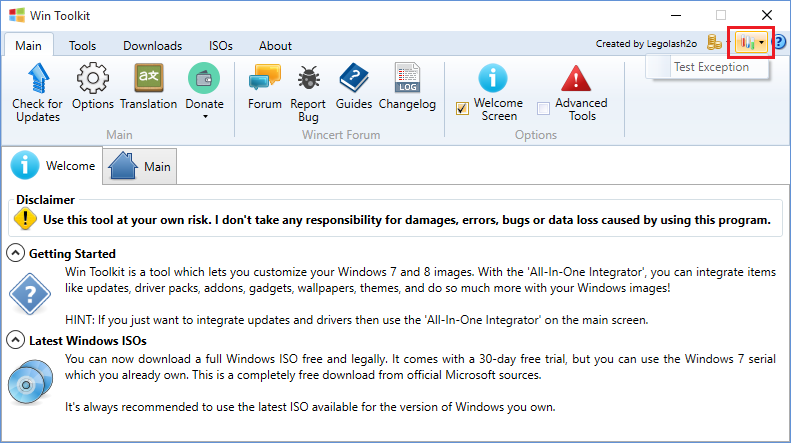Screen dimensions: 791x444
Task: Open the ISOs ribbon tab
Action: point(220,45)
